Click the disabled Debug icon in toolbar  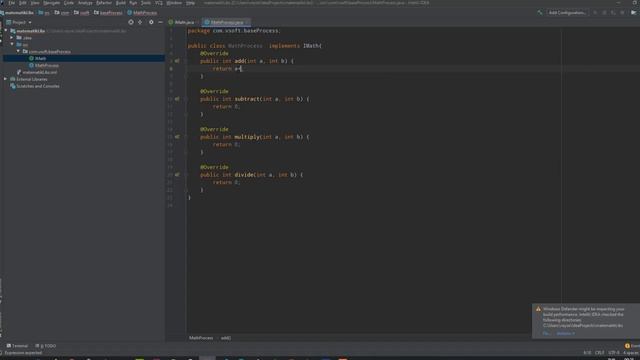[604, 13]
